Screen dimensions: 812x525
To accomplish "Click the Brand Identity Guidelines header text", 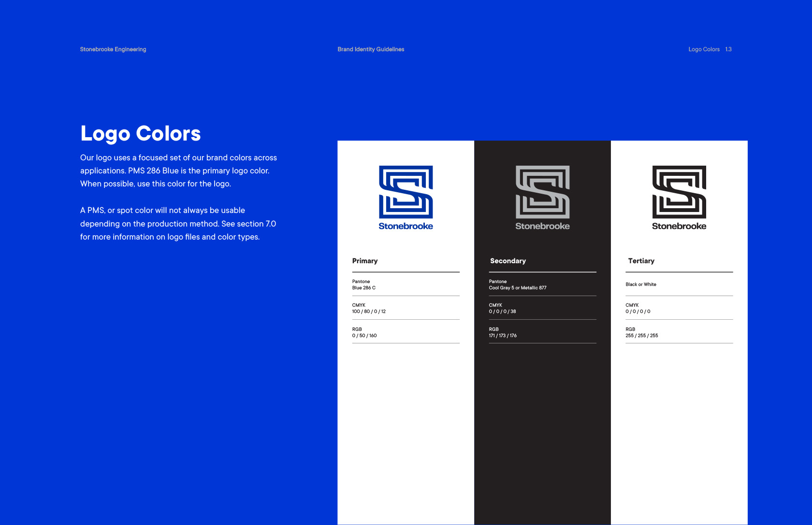I will coord(371,49).
